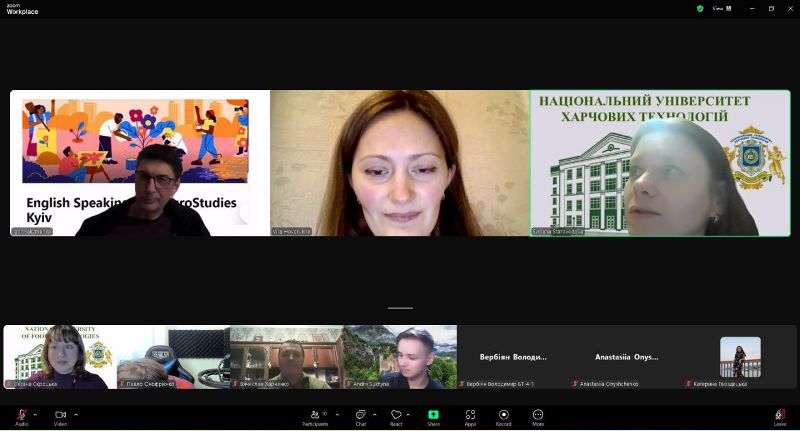
Task: Open the Participants panel
Action: click(x=315, y=417)
